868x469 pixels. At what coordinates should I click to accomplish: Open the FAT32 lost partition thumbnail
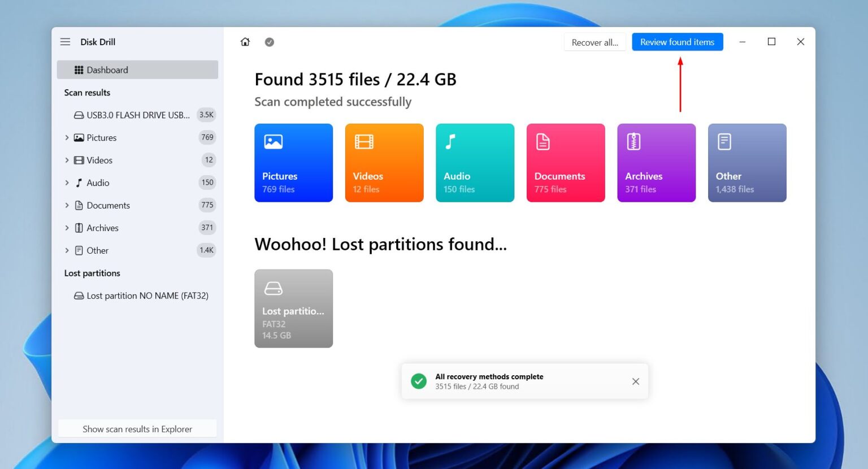(x=293, y=308)
